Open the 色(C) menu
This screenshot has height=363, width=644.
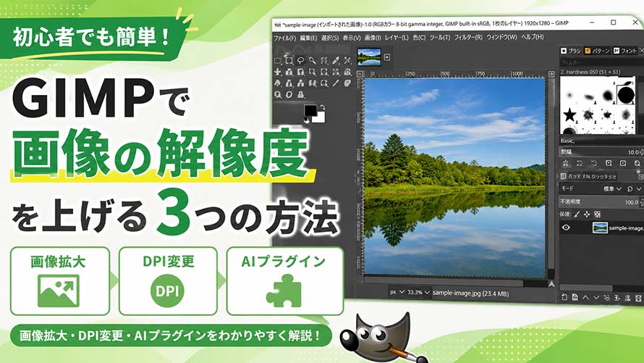tap(420, 38)
